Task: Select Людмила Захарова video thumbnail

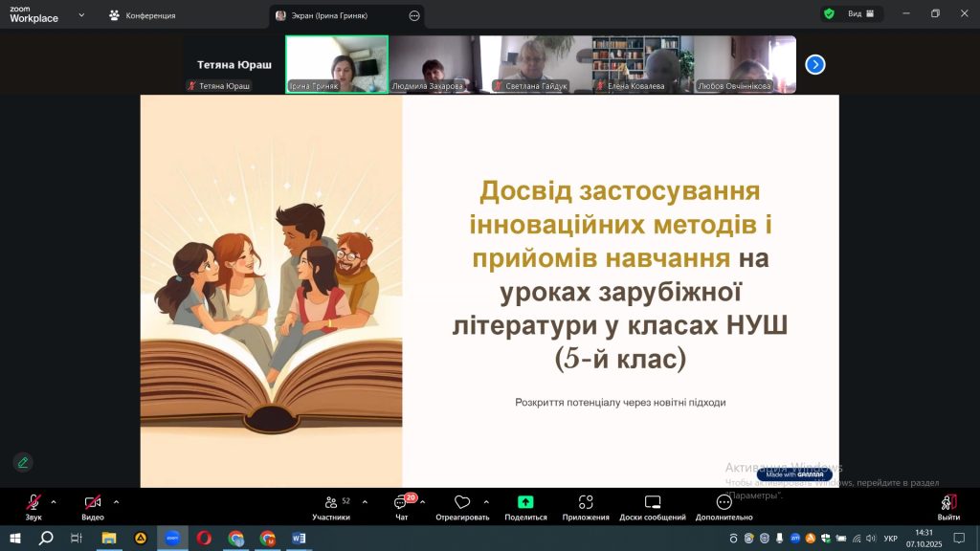Action: (x=434, y=64)
